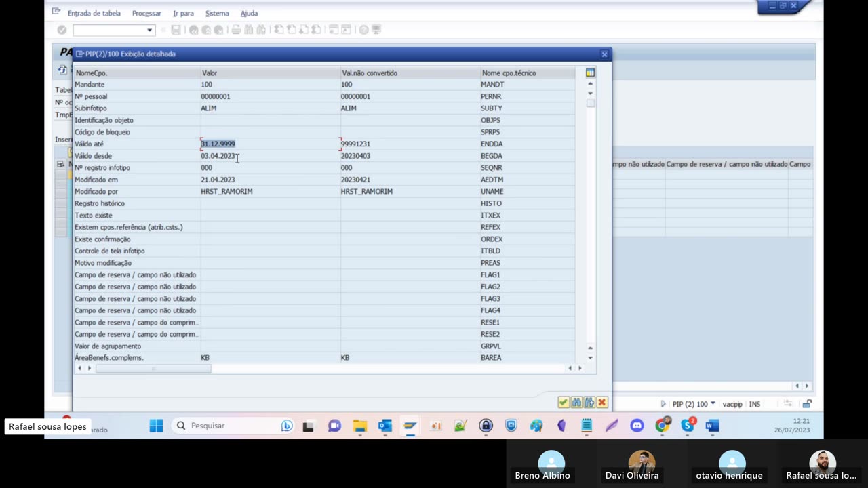Expand the status bar system info triangle
Screen dimensions: 868x488
coord(663,404)
